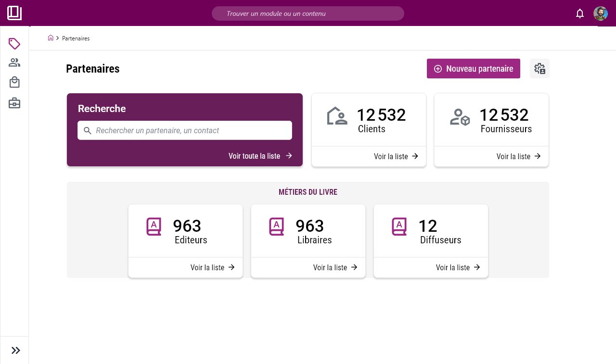Click the partner search input field
616x364 pixels.
[x=185, y=130]
